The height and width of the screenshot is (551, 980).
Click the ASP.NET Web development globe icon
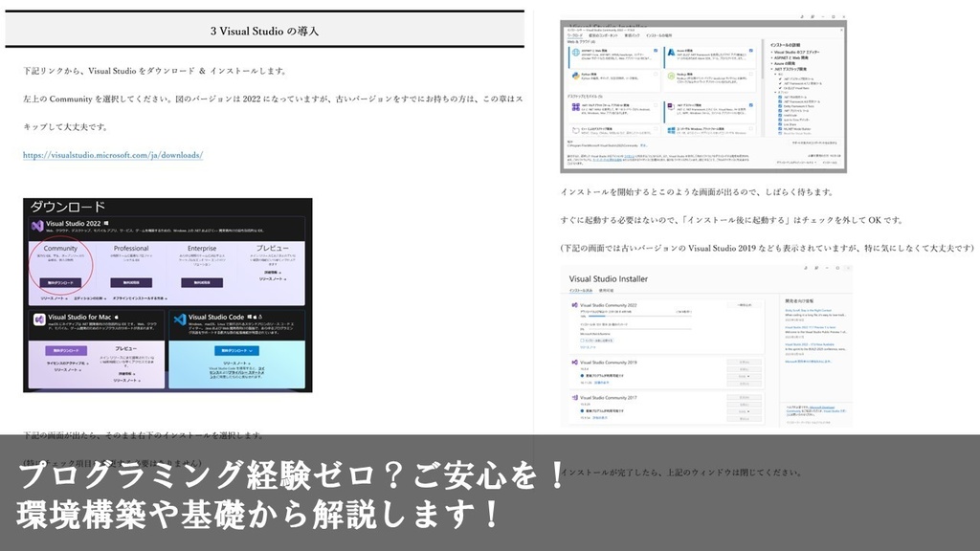(x=575, y=50)
